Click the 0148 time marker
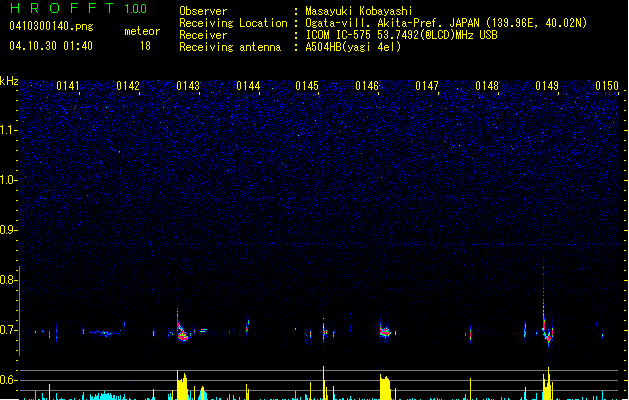The height and width of the screenshot is (400, 629). tap(487, 86)
